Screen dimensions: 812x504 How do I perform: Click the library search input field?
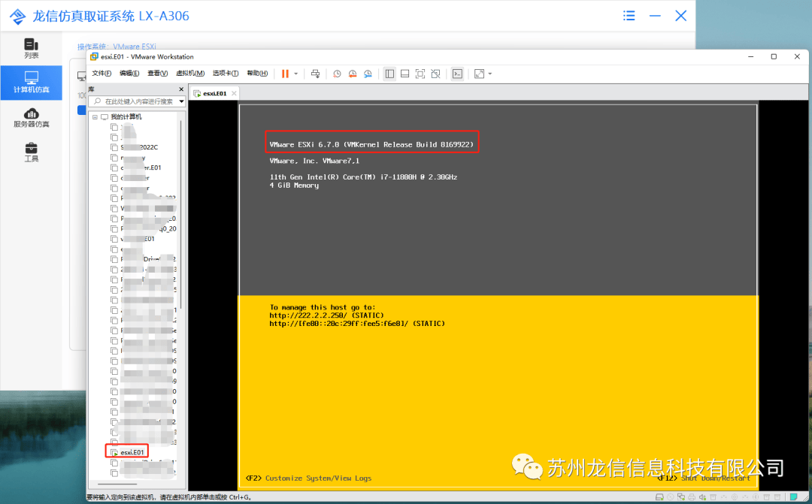pos(137,101)
